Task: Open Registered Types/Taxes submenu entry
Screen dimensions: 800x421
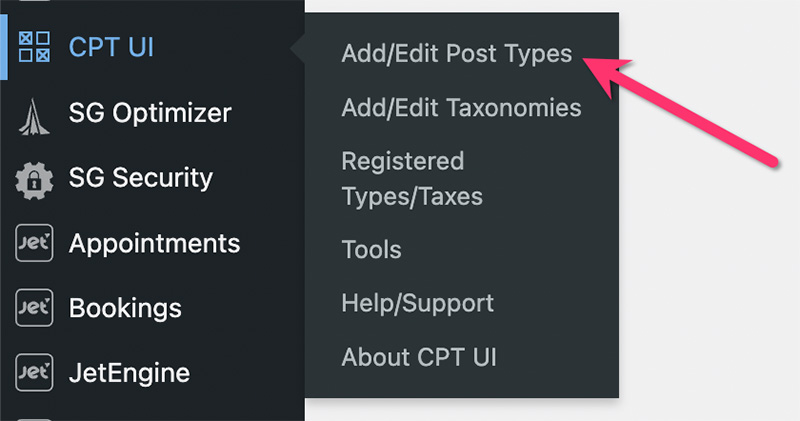Action: point(412,179)
